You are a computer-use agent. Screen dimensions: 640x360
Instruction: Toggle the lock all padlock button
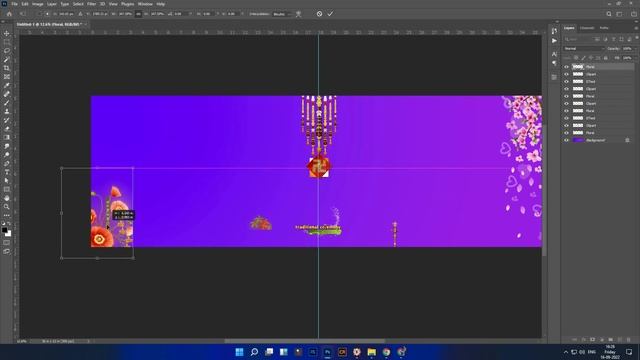pyautogui.click(x=606, y=58)
